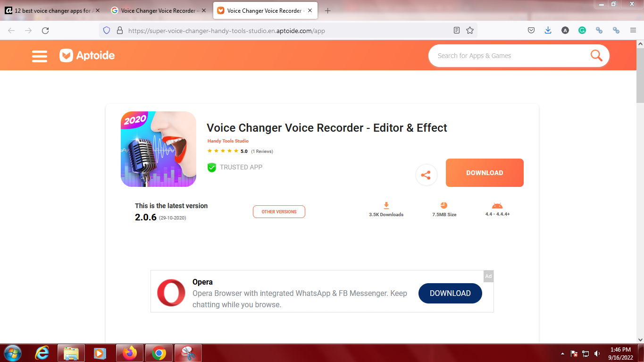Click the site padlock icon

(119, 30)
